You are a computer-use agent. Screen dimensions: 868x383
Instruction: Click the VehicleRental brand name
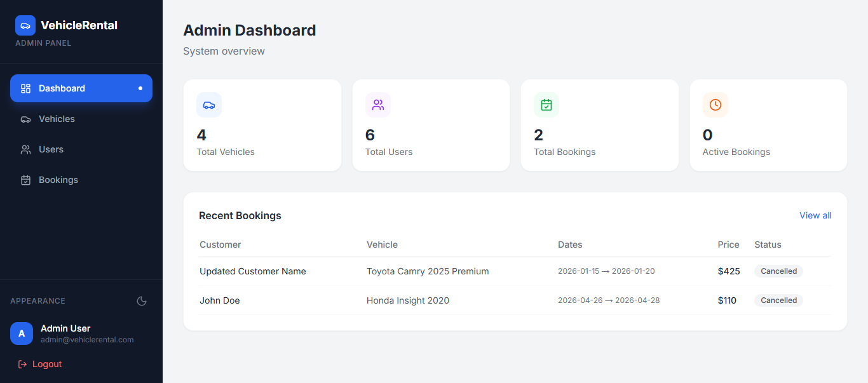pyautogui.click(x=79, y=25)
